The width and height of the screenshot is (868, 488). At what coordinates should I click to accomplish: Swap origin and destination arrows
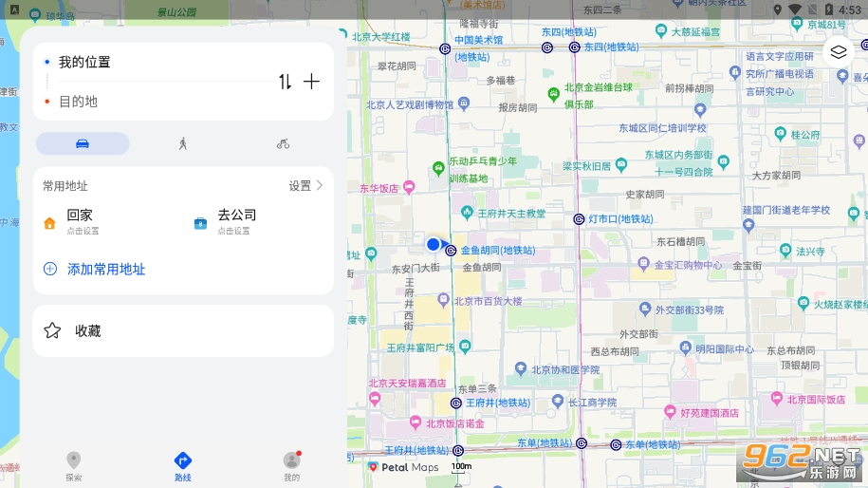pyautogui.click(x=286, y=82)
